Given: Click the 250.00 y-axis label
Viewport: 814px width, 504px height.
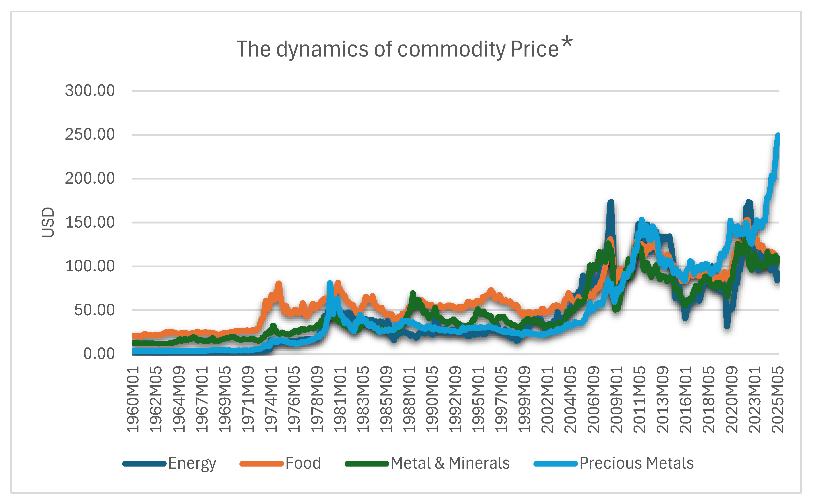Looking at the screenshot, I should (x=90, y=135).
